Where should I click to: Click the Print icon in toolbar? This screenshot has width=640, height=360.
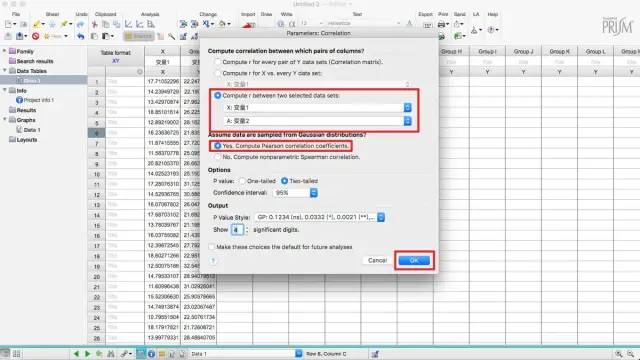coord(441,24)
